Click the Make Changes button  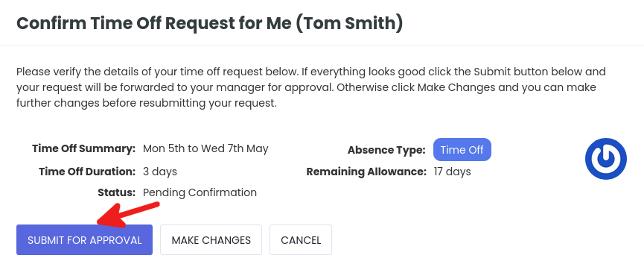pyautogui.click(x=211, y=240)
